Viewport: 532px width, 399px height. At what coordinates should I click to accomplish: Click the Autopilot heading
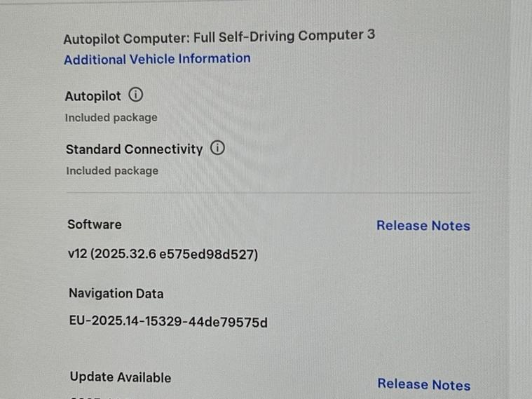click(x=93, y=96)
